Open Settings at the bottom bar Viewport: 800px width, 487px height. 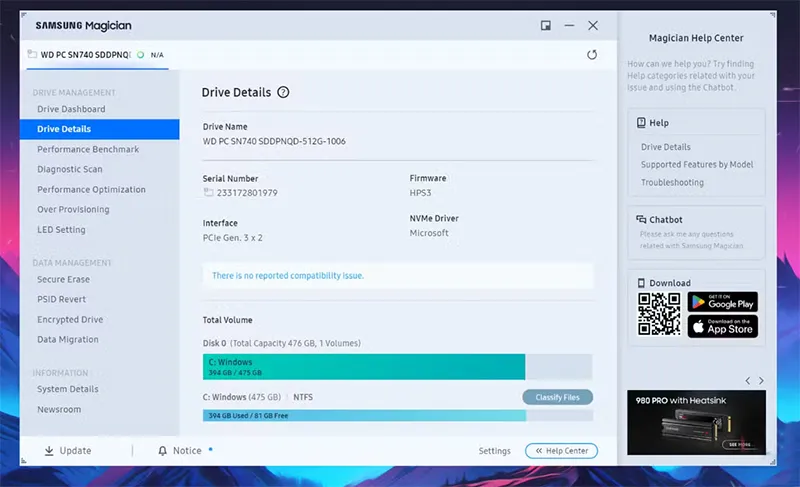point(494,451)
